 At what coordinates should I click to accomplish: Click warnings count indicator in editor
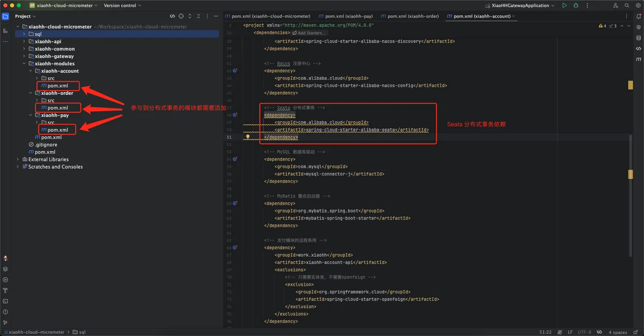tap(603, 26)
